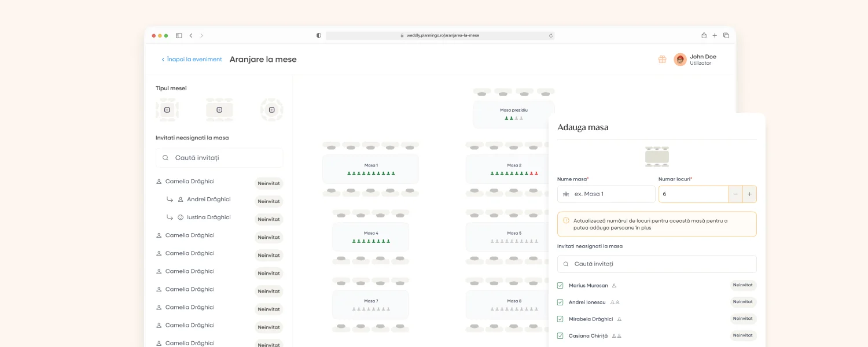The width and height of the screenshot is (868, 347).
Task: Click the Înapoi la eveniment link
Action: tap(192, 60)
